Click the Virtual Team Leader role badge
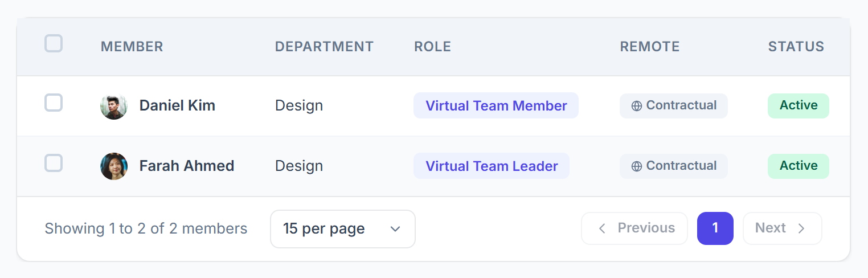Viewport: 868px width, 278px height. tap(492, 166)
